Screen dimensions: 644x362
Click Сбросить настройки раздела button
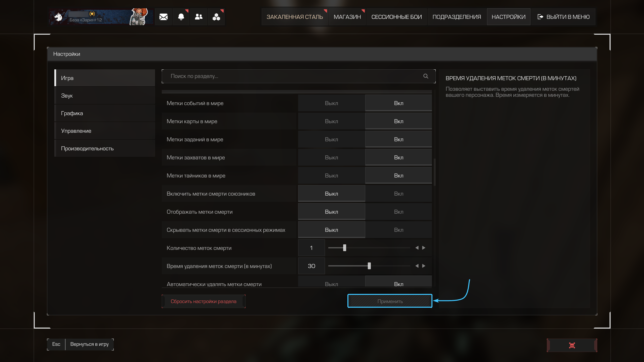203,301
